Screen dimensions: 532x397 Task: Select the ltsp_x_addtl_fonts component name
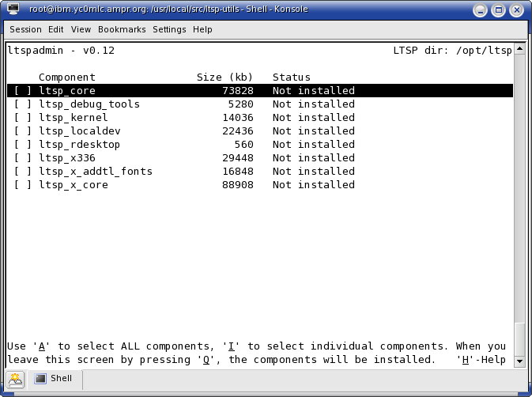pyautogui.click(x=96, y=172)
